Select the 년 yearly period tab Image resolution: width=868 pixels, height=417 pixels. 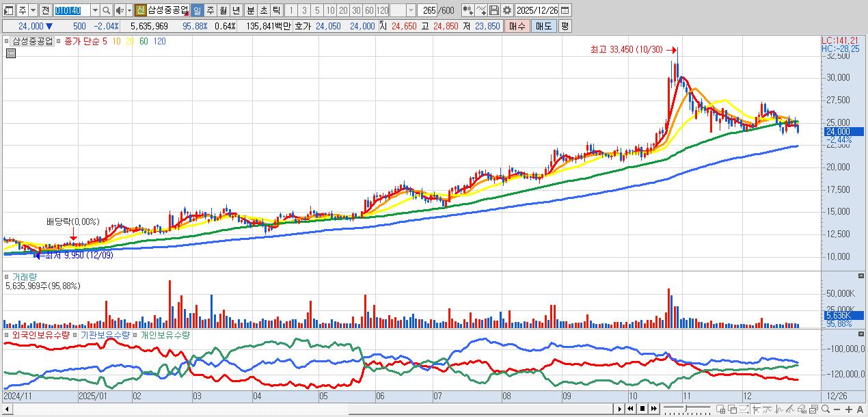236,10
